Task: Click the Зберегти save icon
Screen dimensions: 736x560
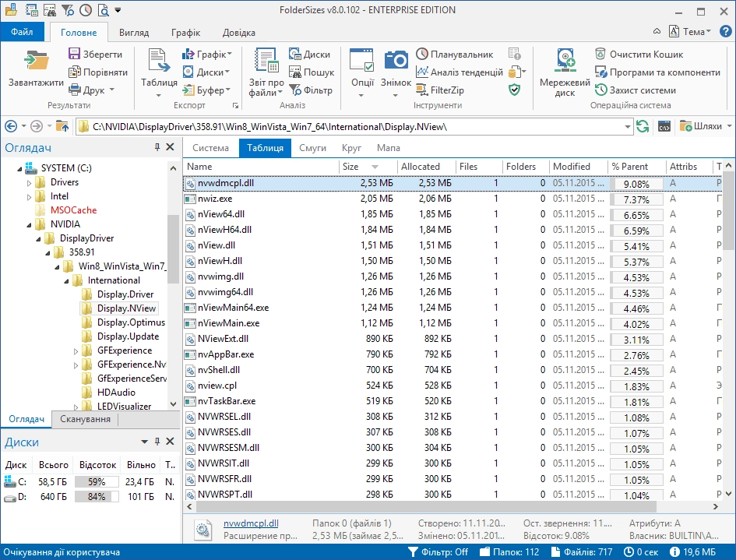Action: tap(74, 54)
